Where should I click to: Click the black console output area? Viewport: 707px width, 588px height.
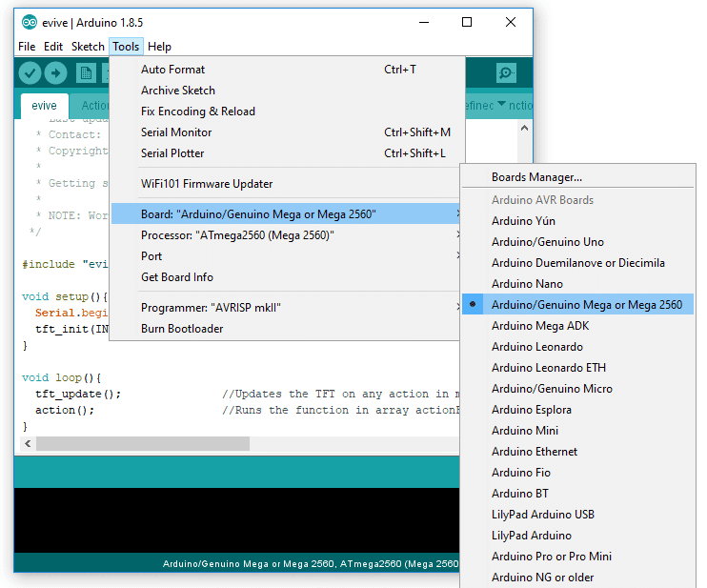point(236,520)
